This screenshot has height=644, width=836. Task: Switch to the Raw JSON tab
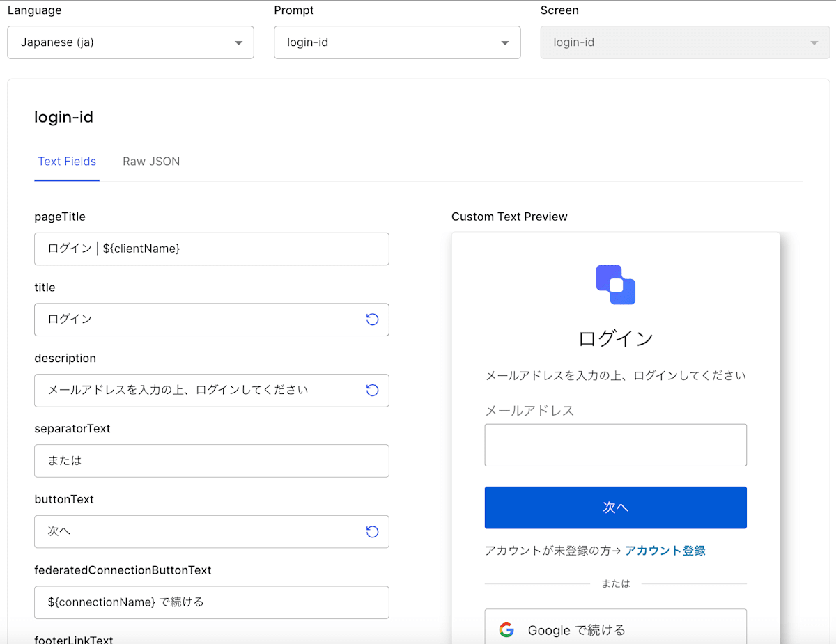151,162
